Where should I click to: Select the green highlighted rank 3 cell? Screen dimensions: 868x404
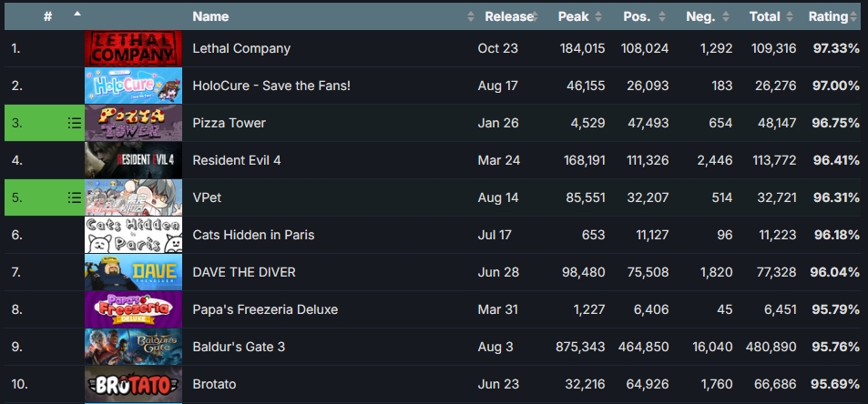pos(45,123)
